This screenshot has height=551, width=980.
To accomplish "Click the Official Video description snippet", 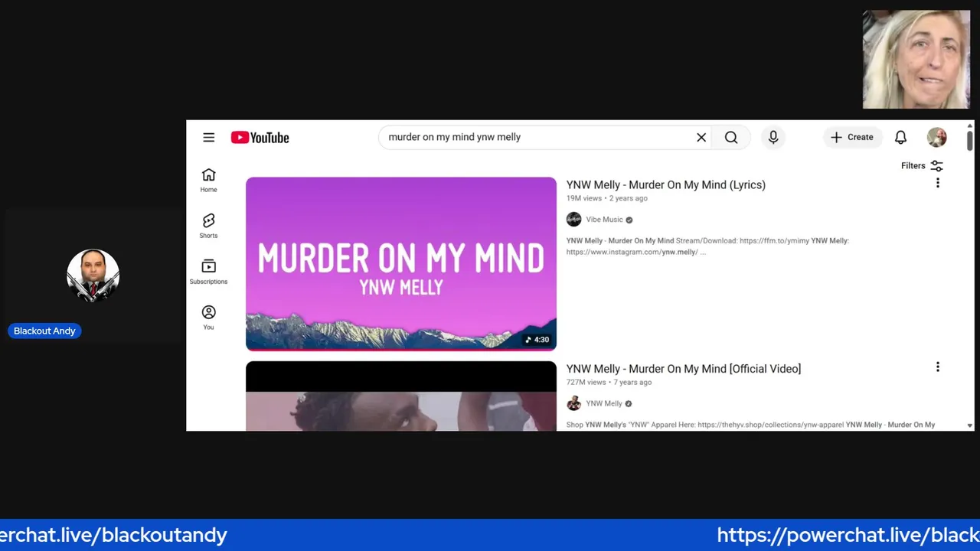I will click(x=751, y=425).
